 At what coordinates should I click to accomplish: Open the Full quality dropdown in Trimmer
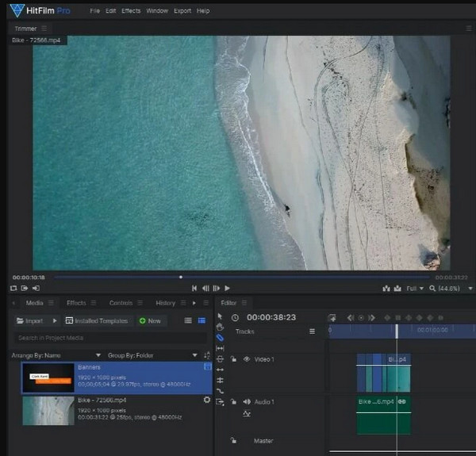[x=415, y=288]
